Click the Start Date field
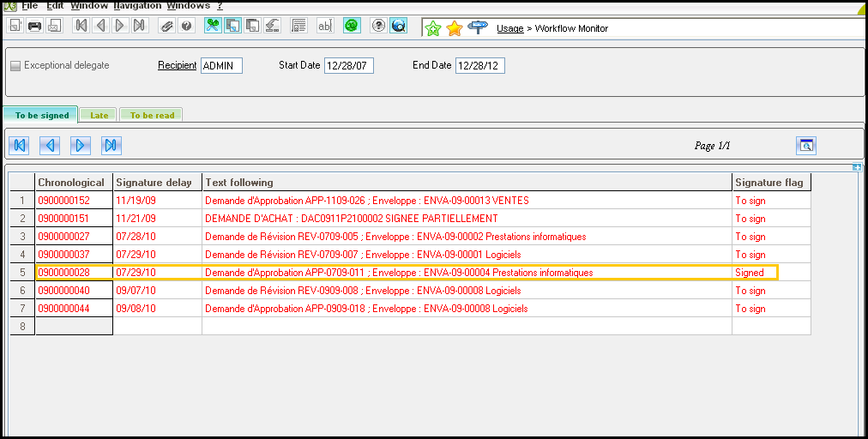The image size is (868, 439). (x=349, y=65)
